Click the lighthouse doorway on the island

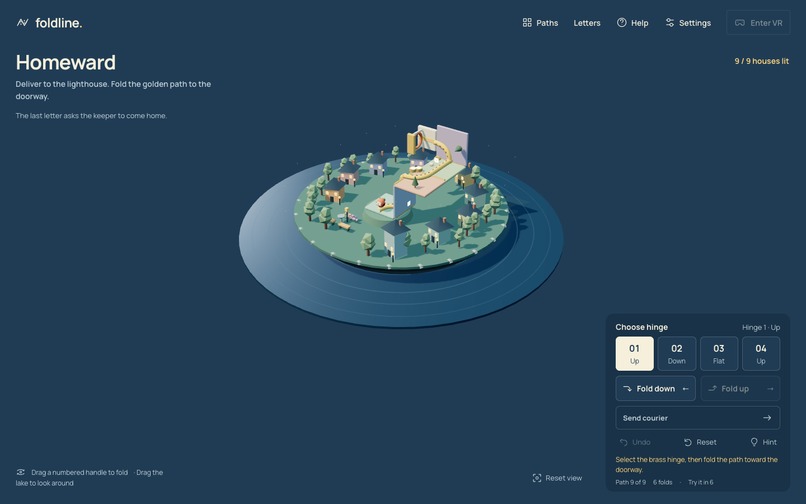418,140
